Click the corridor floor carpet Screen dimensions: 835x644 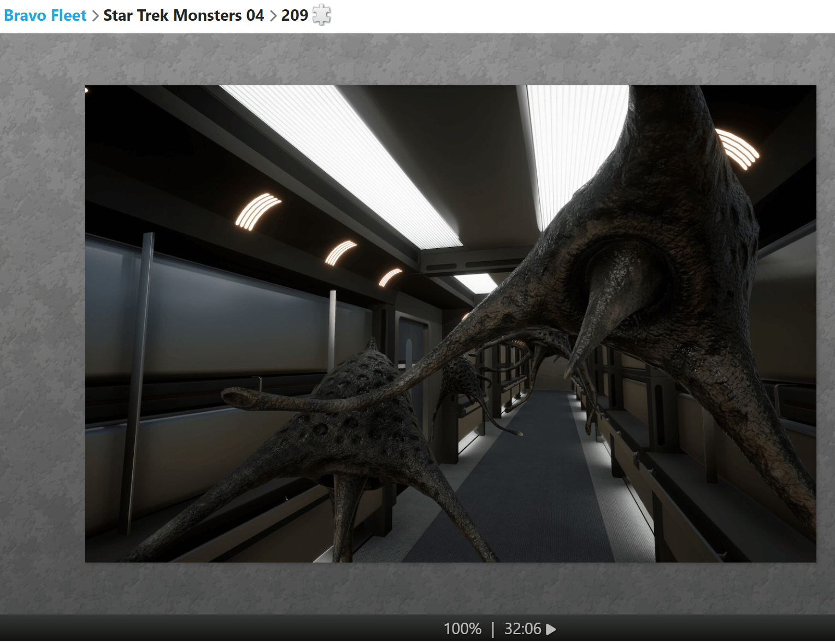click(x=525, y=492)
